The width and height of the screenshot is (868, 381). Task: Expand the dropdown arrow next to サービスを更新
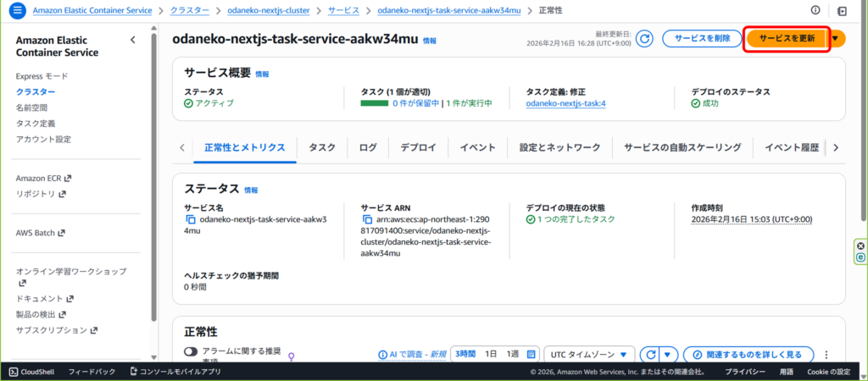(x=837, y=38)
